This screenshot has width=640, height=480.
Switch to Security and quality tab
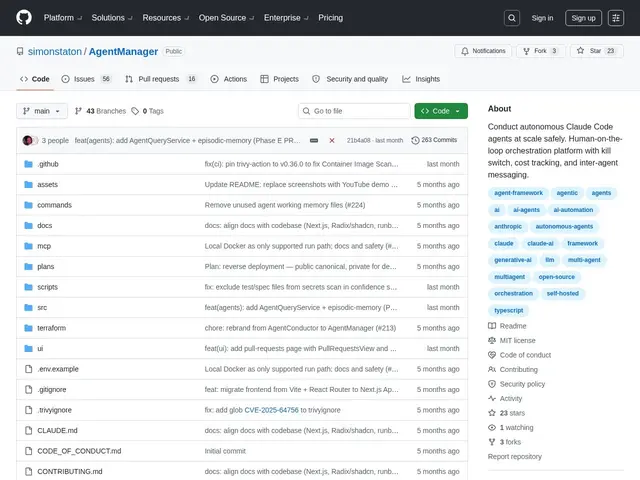pyautogui.click(x=350, y=79)
